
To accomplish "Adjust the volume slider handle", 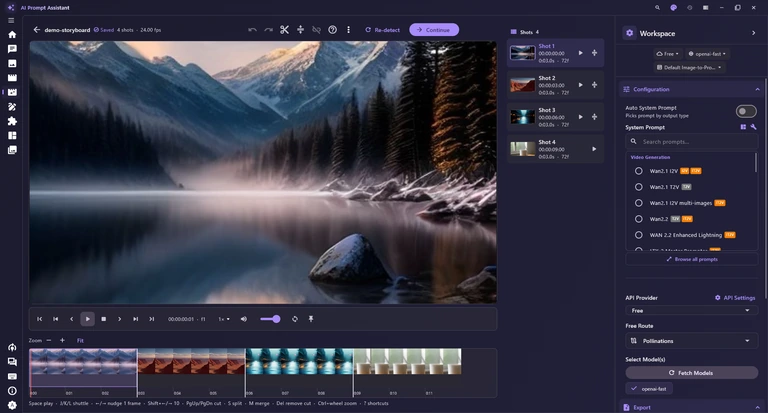I will 276,319.
